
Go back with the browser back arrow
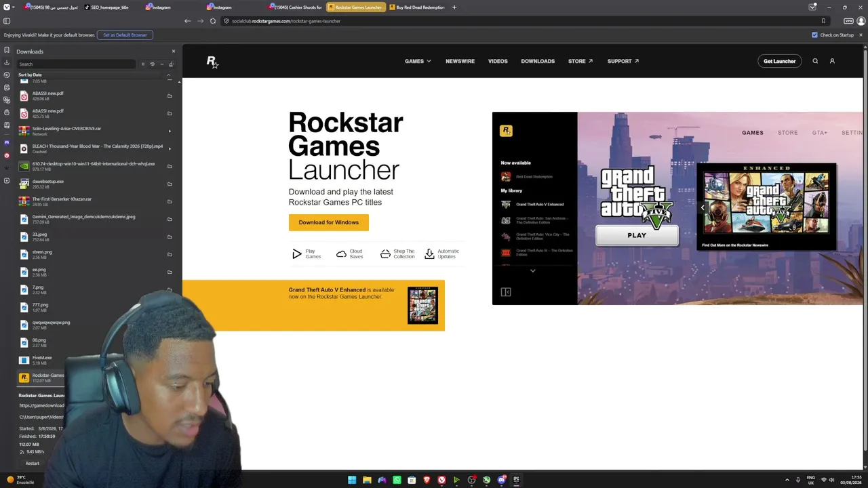pyautogui.click(x=188, y=21)
